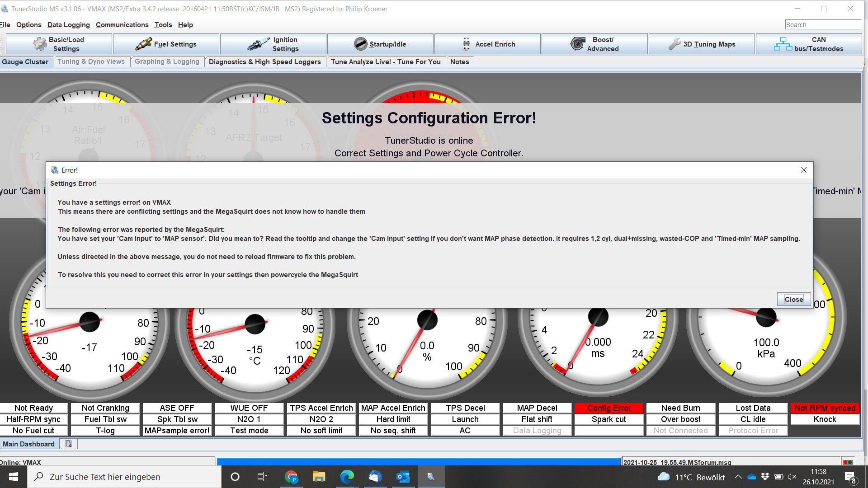Click the new dashboard tab icon
This screenshot has height=488, width=868.
(x=68, y=444)
